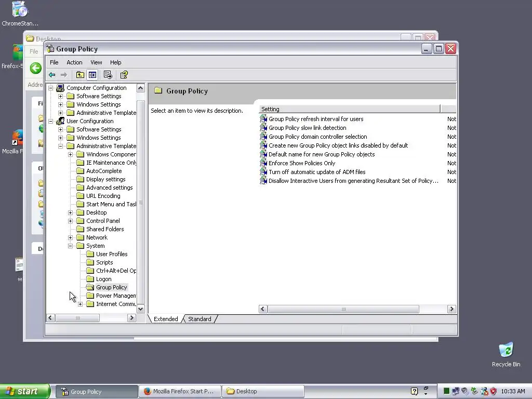Screen dimensions: 532x399
Task: Click the Desktop taskbar button
Action: 263,391
